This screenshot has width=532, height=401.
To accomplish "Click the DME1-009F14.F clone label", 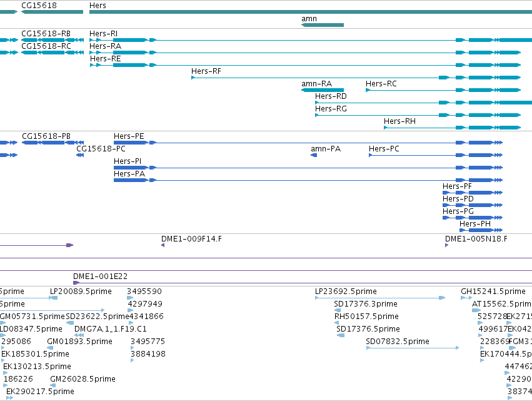I will (191, 239).
